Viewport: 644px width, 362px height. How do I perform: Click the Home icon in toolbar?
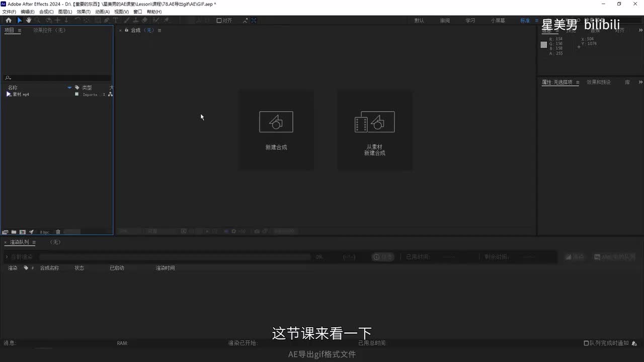pyautogui.click(x=9, y=20)
